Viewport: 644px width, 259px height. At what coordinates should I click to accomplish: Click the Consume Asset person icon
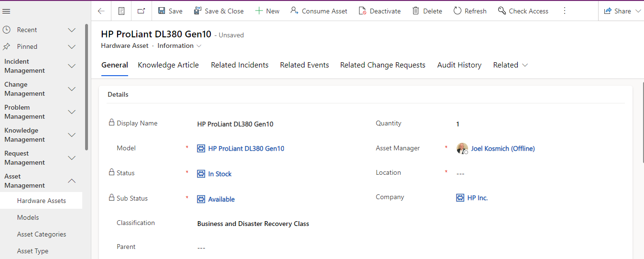click(x=295, y=11)
